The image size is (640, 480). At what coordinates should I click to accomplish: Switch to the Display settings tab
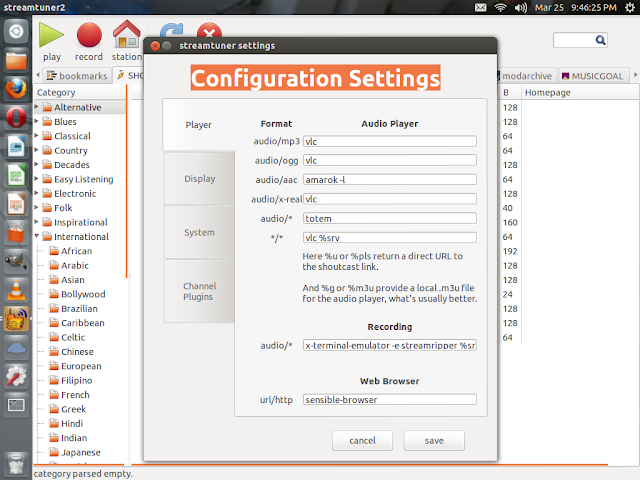point(199,178)
